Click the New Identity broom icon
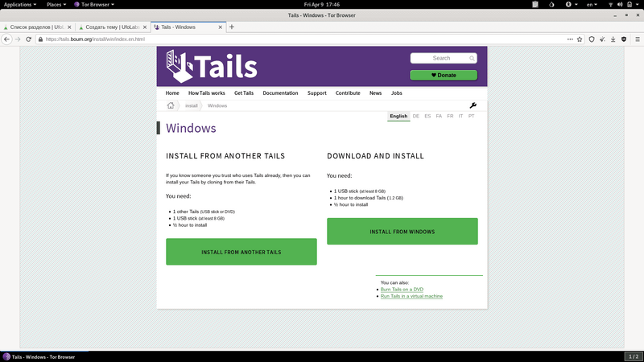Image resolution: width=644 pixels, height=362 pixels. tap(602, 39)
